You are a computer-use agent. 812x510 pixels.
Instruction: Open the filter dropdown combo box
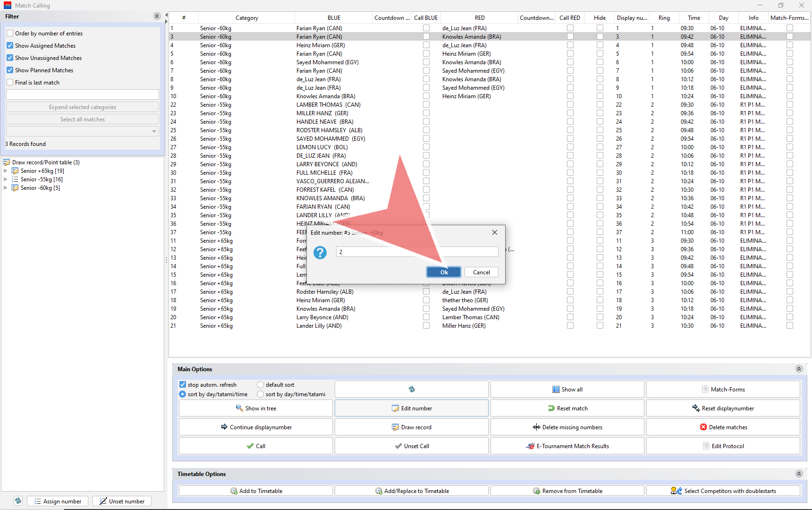83,131
